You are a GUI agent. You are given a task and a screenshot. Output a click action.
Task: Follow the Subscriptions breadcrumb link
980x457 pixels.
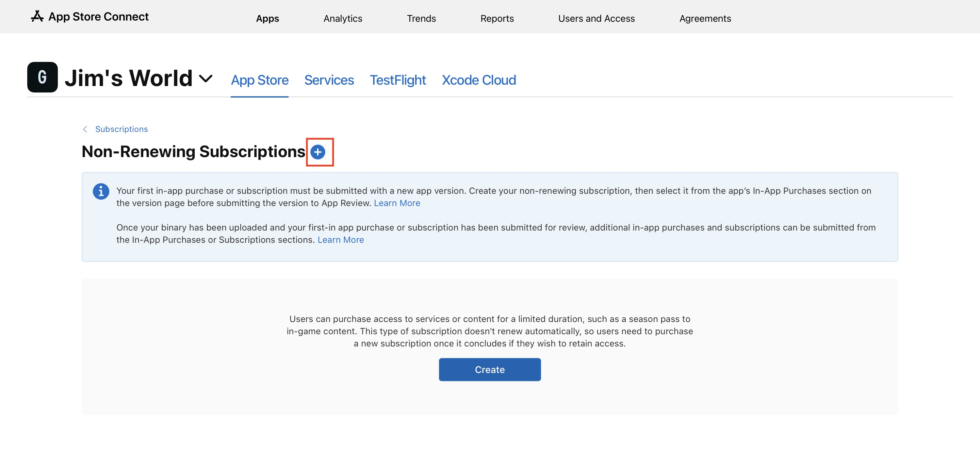(121, 129)
